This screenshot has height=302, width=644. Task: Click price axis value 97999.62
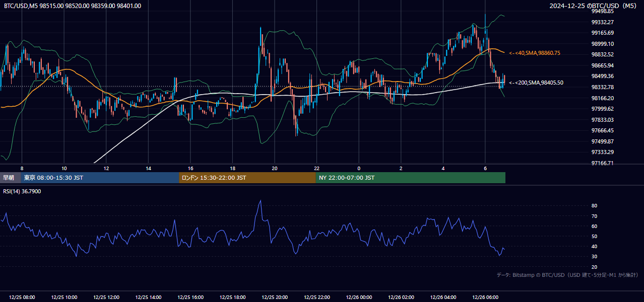click(x=602, y=109)
